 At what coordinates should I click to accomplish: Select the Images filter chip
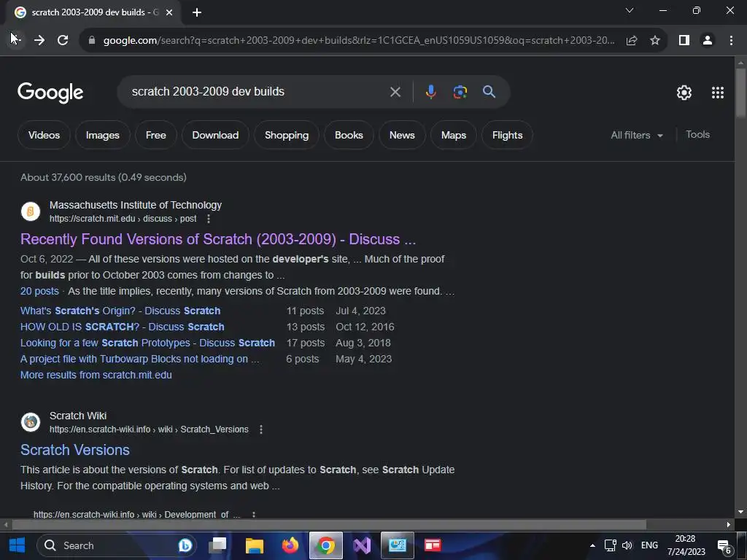[102, 135]
